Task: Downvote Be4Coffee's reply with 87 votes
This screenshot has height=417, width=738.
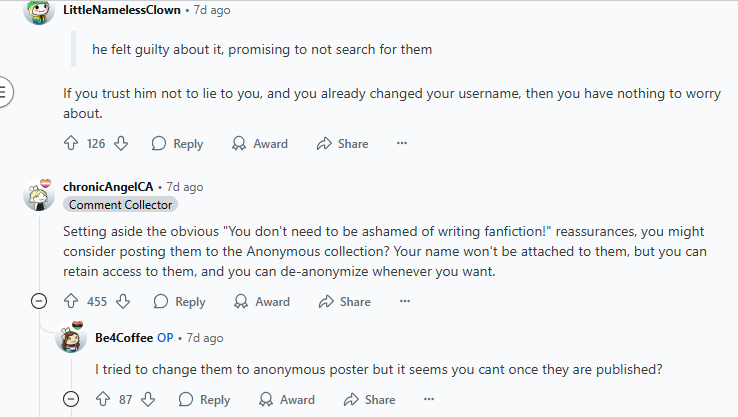Action: (148, 399)
